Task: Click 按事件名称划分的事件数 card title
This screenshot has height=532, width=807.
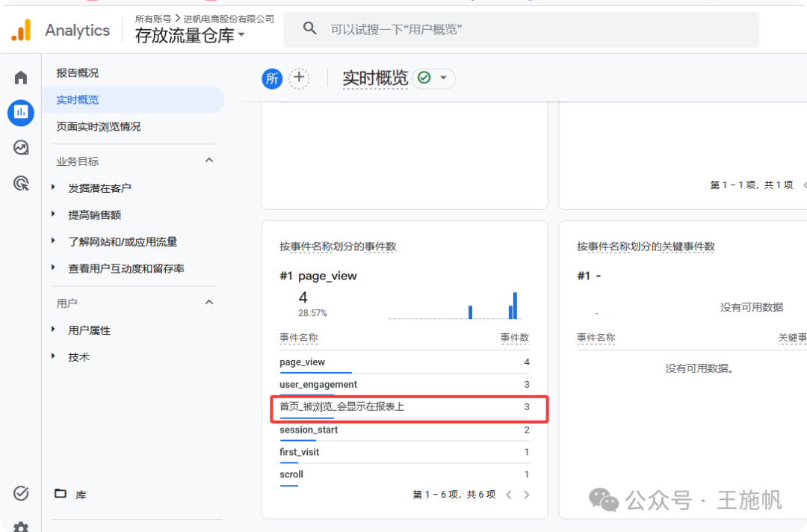Action: coord(338,247)
